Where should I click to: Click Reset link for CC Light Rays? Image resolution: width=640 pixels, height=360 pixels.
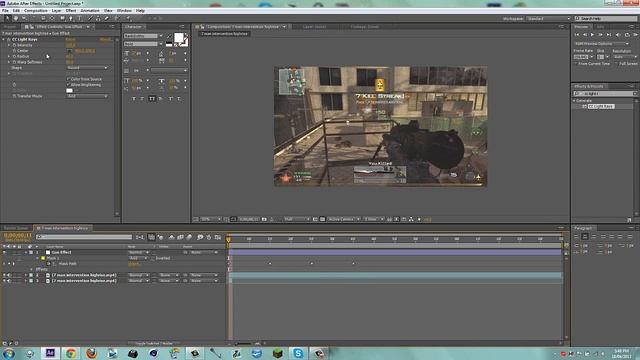pos(70,40)
